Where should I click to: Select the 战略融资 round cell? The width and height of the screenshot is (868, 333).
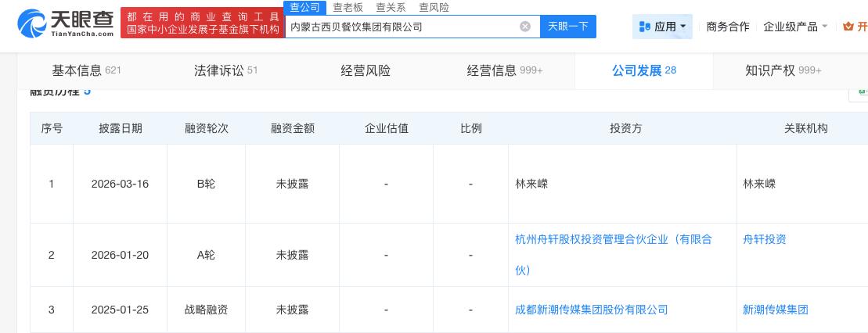[x=207, y=310]
